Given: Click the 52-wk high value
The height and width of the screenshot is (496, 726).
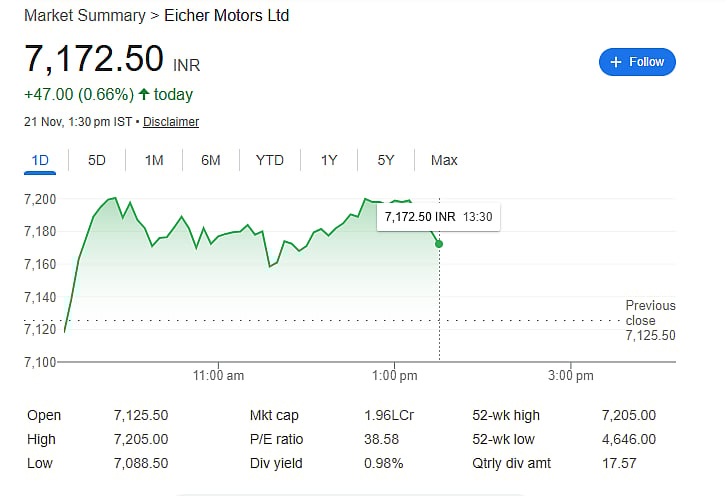Looking at the screenshot, I should 628,415.
